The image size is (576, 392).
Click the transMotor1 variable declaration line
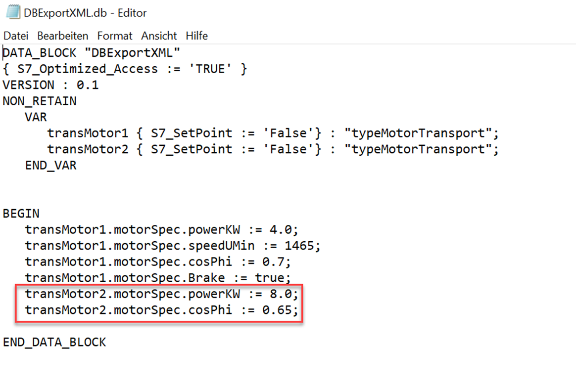(273, 133)
